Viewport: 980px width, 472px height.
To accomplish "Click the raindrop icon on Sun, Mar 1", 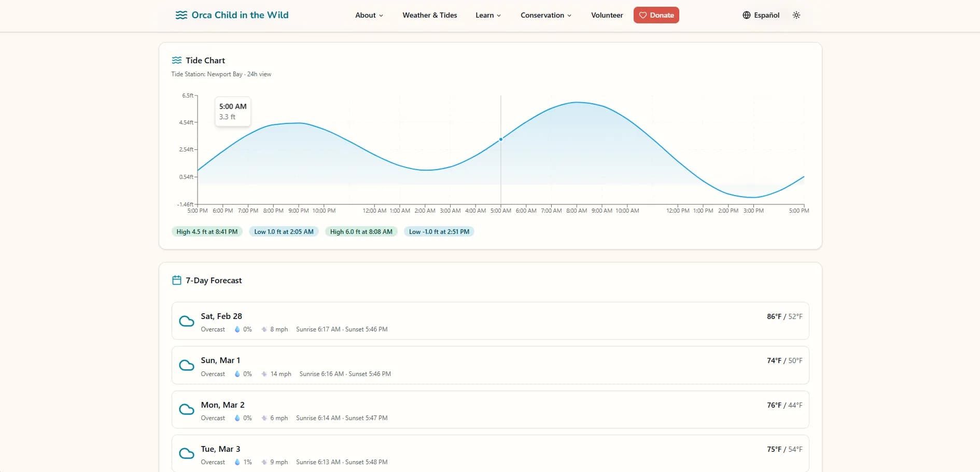I will click(237, 374).
